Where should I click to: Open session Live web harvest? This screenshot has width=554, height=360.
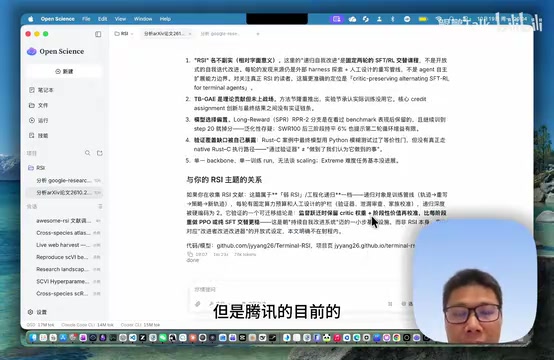coord(64,245)
